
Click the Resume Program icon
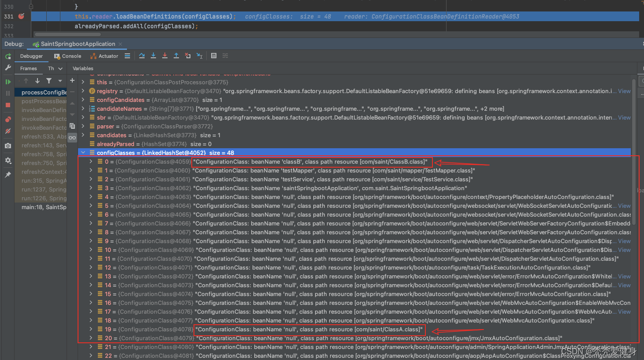tap(8, 82)
